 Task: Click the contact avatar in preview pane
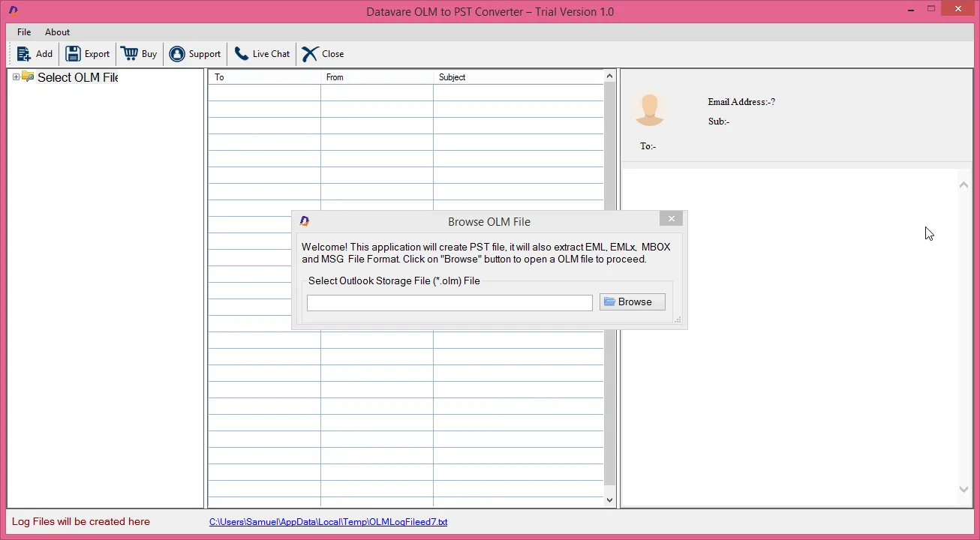[650, 109]
